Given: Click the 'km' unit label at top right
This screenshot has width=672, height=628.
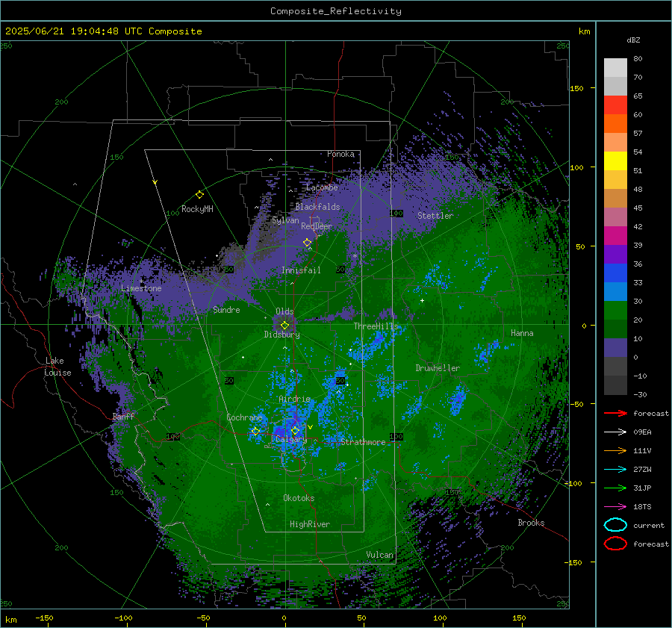Looking at the screenshot, I should pos(584,31).
